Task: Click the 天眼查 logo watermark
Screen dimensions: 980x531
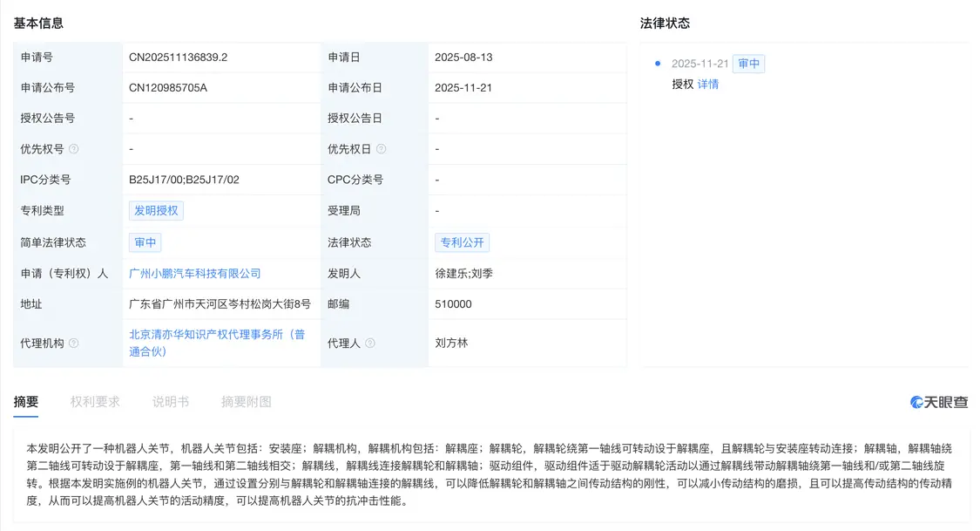Action: [939, 402]
